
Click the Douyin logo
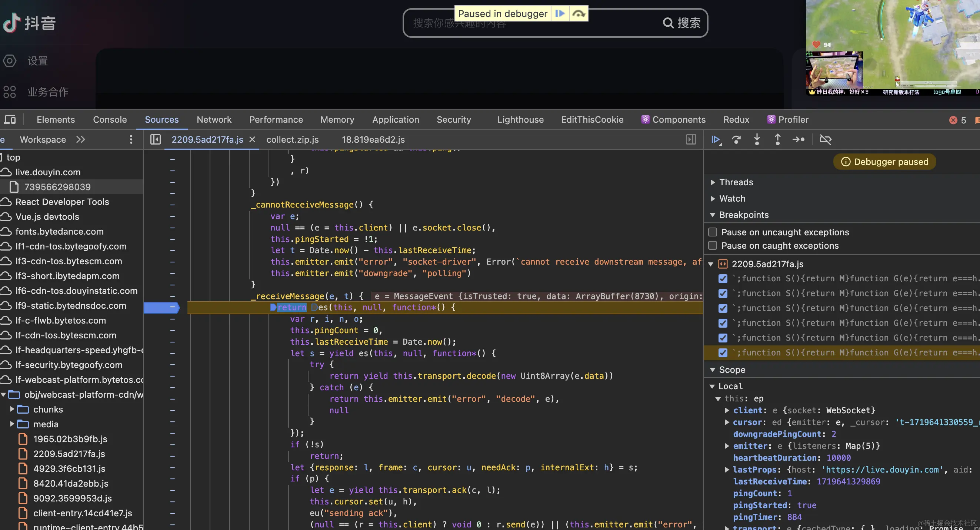click(30, 23)
